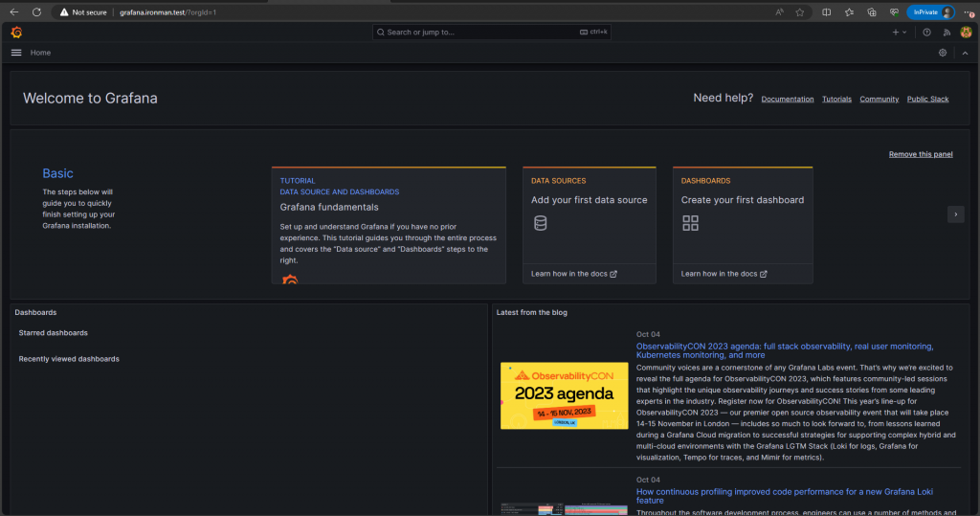Select the Home breadcrumb
Image resolution: width=980 pixels, height=516 pixels.
[40, 53]
